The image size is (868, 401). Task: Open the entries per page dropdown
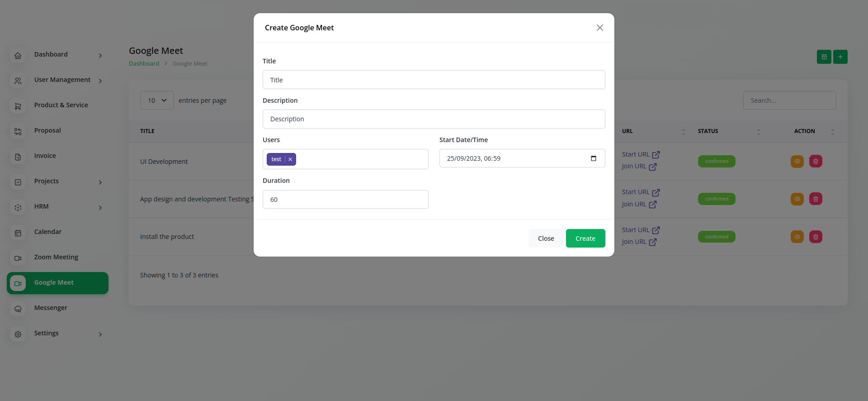pos(157,100)
